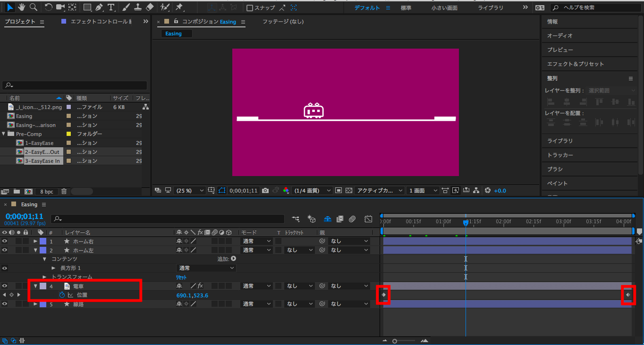Switch to the エフェクトコントロール tab
The height and width of the screenshot is (345, 644).
coord(99,22)
